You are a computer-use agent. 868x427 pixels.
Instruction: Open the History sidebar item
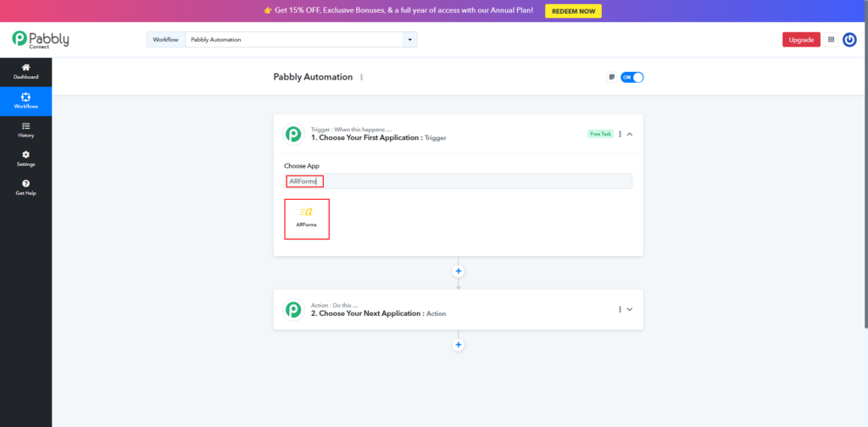[x=26, y=130]
